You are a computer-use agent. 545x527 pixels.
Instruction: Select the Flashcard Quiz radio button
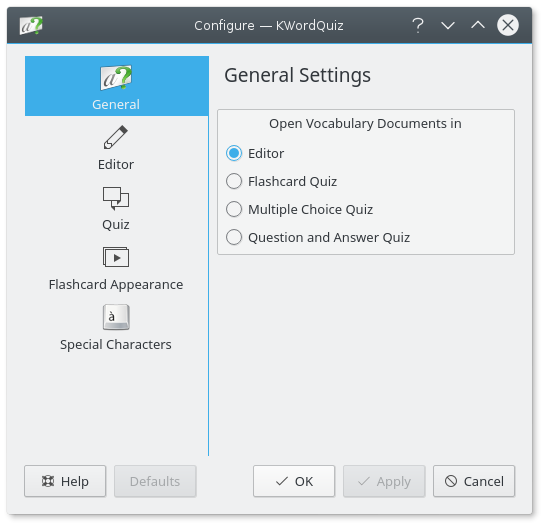pos(234,181)
